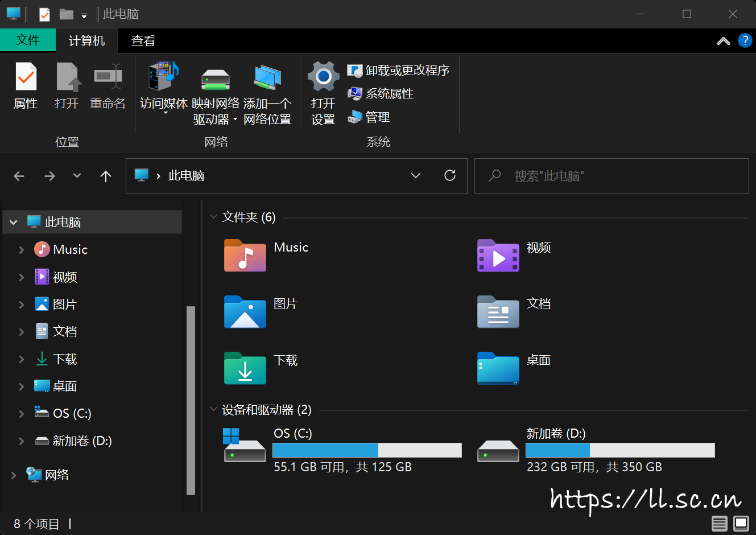This screenshot has width=756, height=535.
Task: Switch to details view in status bar
Action: click(x=720, y=524)
